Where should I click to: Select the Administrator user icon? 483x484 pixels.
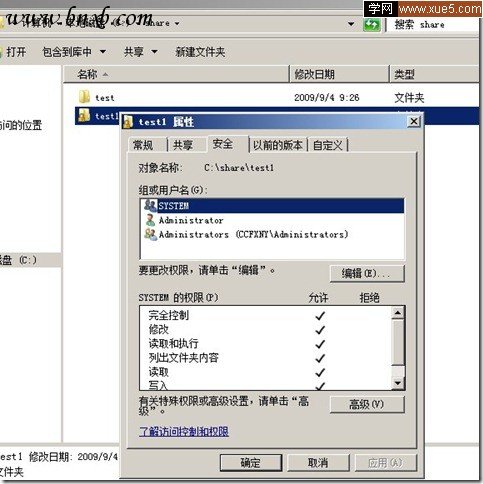tap(151, 220)
